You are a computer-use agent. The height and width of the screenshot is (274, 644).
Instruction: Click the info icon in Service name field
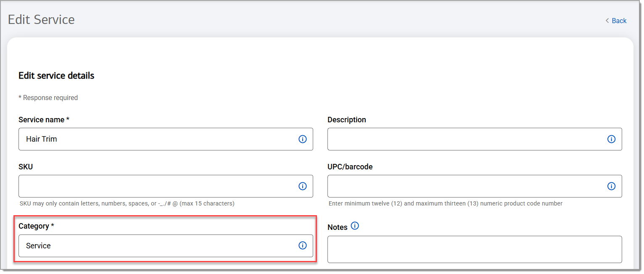tap(302, 139)
